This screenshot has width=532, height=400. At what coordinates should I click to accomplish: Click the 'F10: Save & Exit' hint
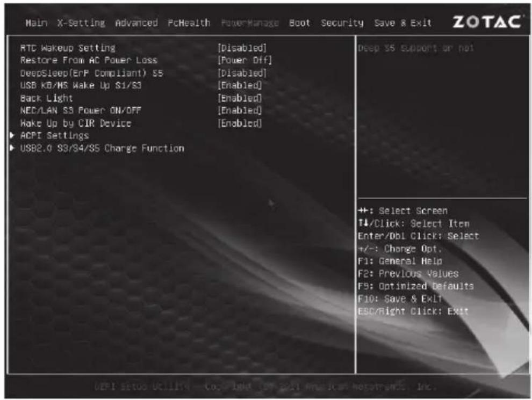coord(400,299)
